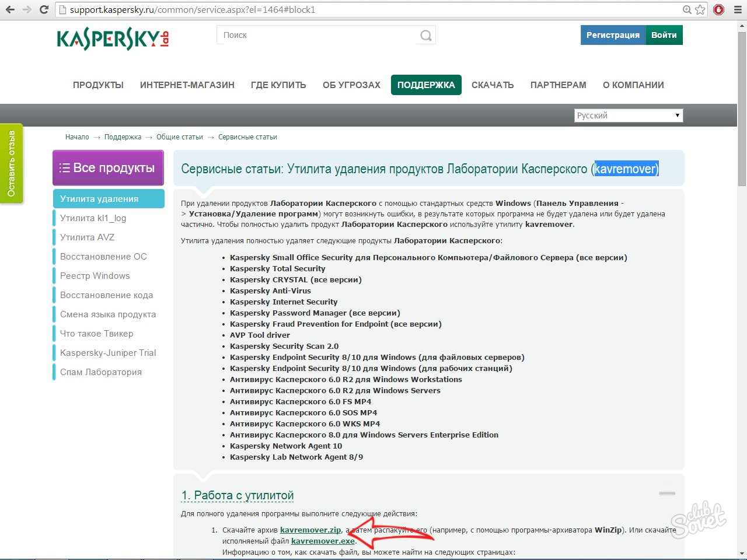
Task: Click the Оставить отзыв feedback tab
Action: [11, 163]
